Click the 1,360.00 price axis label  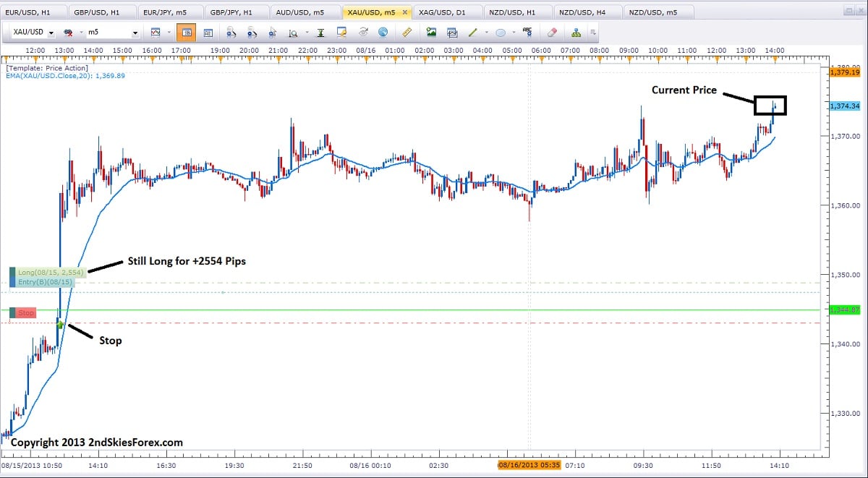845,205
